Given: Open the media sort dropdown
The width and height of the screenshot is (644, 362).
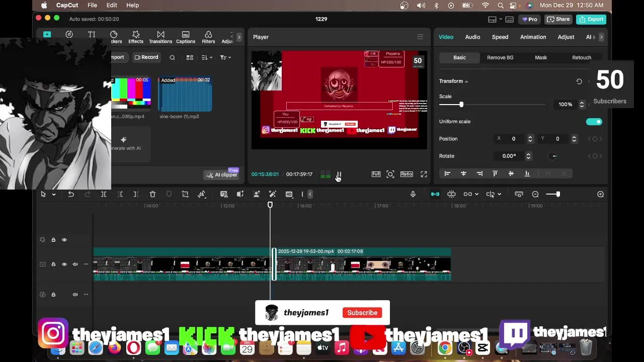Looking at the screenshot, I should [x=207, y=57].
